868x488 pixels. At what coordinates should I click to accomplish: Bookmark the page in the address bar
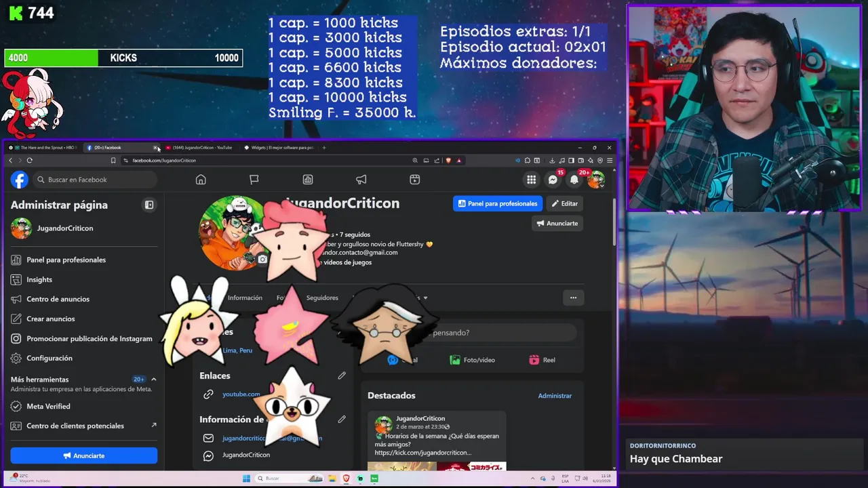113,161
